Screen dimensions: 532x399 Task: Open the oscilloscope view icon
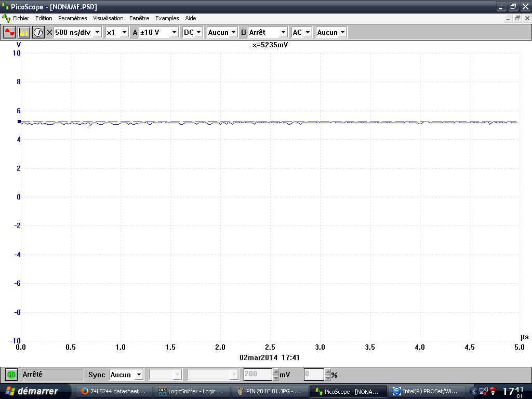click(x=9, y=32)
